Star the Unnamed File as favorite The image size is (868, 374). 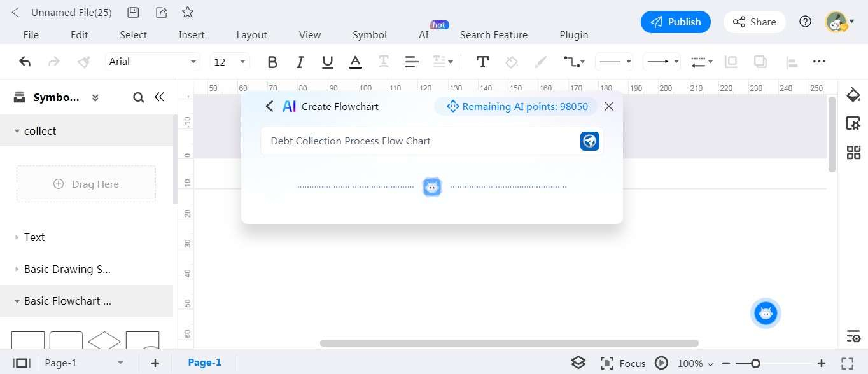pyautogui.click(x=188, y=12)
